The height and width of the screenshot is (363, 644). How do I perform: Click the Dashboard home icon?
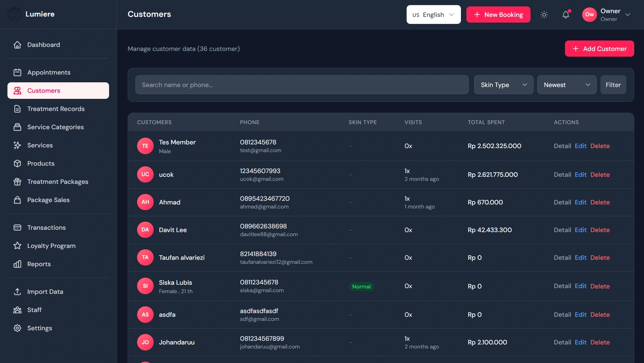pyautogui.click(x=18, y=45)
